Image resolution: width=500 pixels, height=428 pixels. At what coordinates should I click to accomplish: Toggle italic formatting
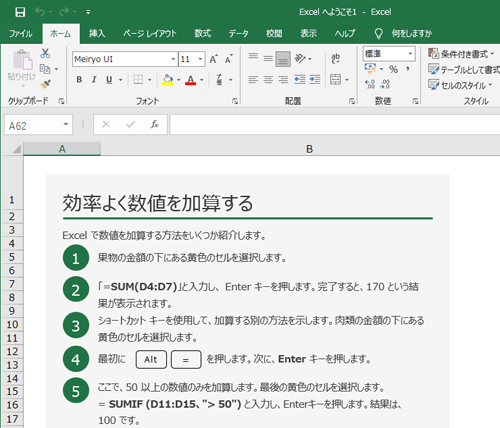[x=94, y=80]
